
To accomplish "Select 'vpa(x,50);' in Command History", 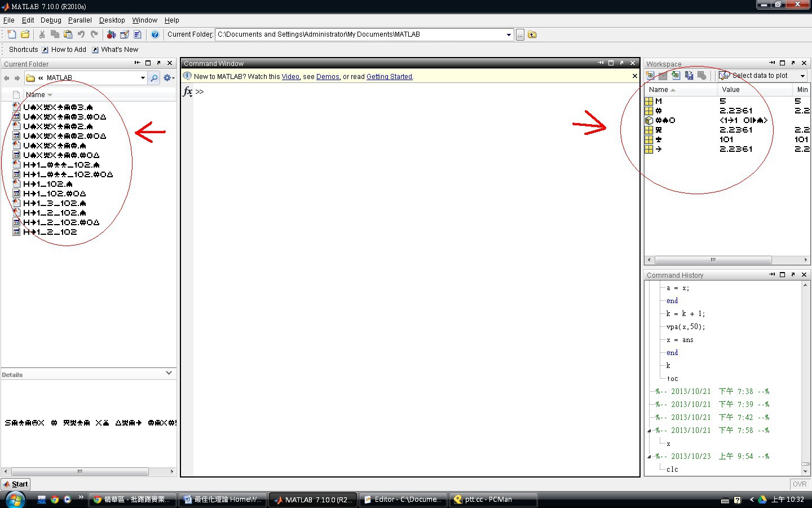I will coord(686,327).
